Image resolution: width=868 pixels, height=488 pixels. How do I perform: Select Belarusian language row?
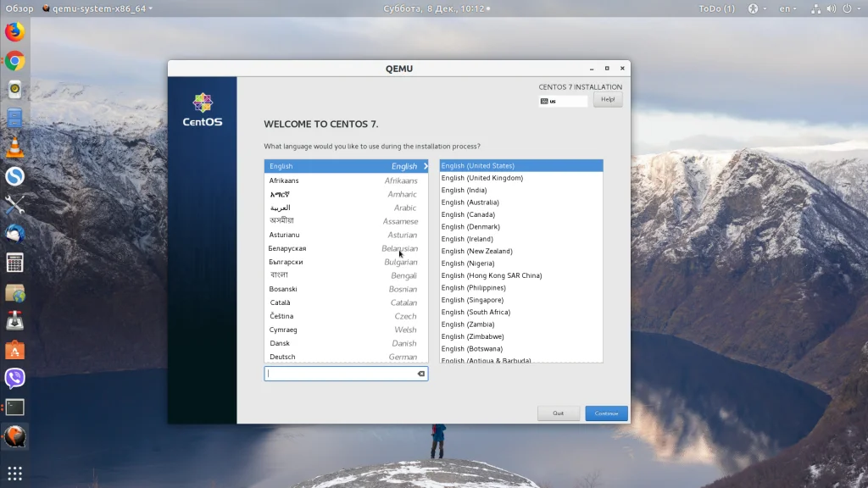pyautogui.click(x=346, y=248)
